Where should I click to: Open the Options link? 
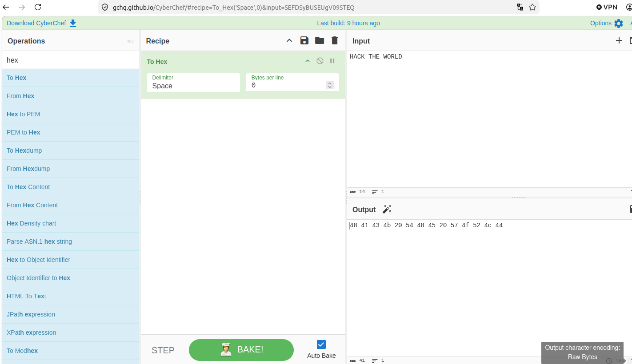click(x=601, y=23)
